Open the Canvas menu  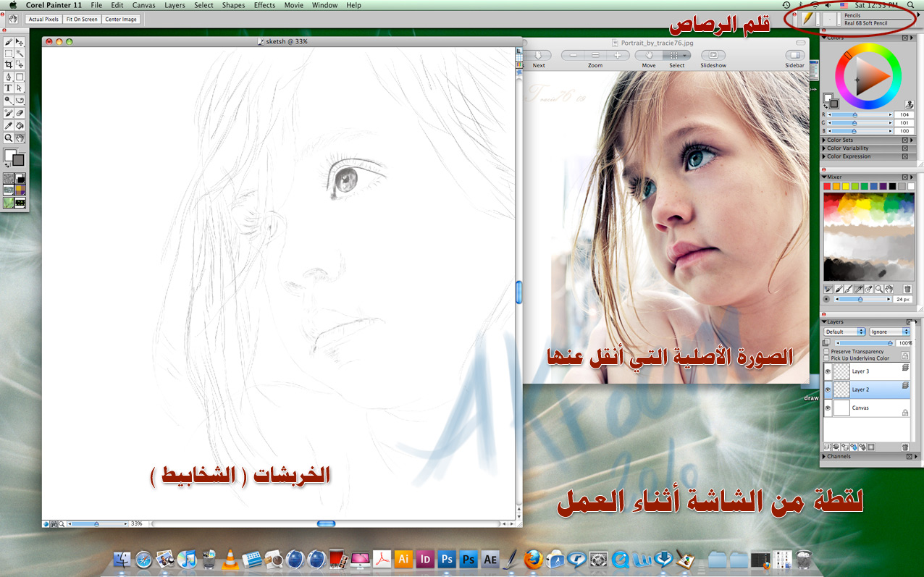143,5
